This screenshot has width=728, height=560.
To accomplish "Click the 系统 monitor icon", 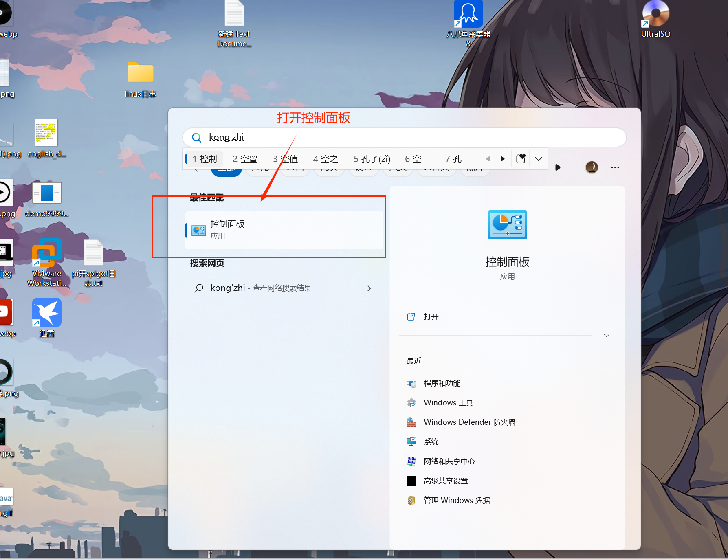I will [x=411, y=442].
